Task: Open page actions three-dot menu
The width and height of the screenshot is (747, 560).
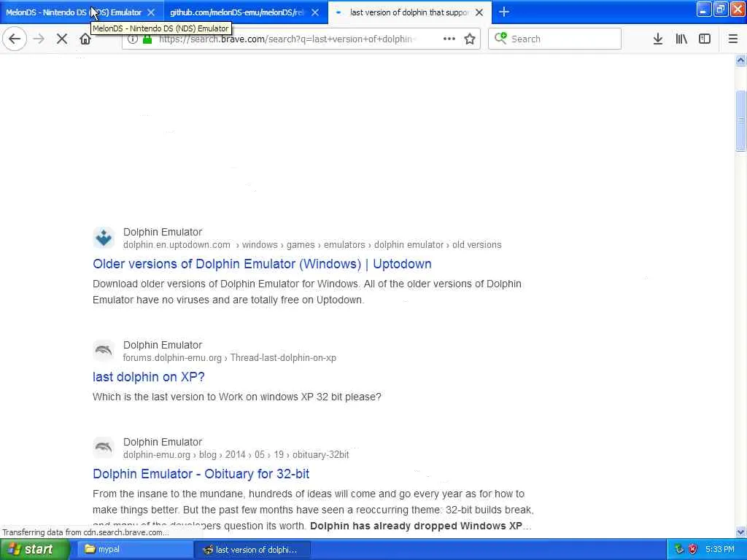Action: point(449,39)
